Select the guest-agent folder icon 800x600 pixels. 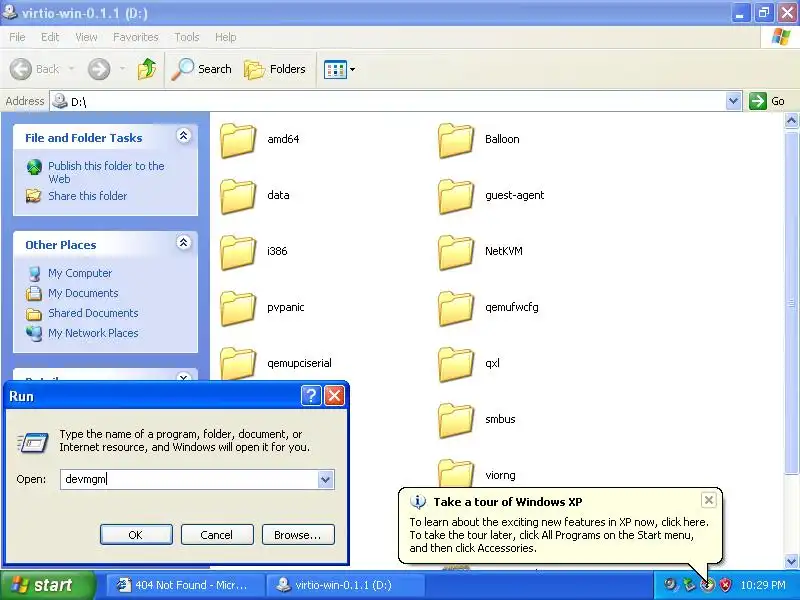pyautogui.click(x=456, y=196)
